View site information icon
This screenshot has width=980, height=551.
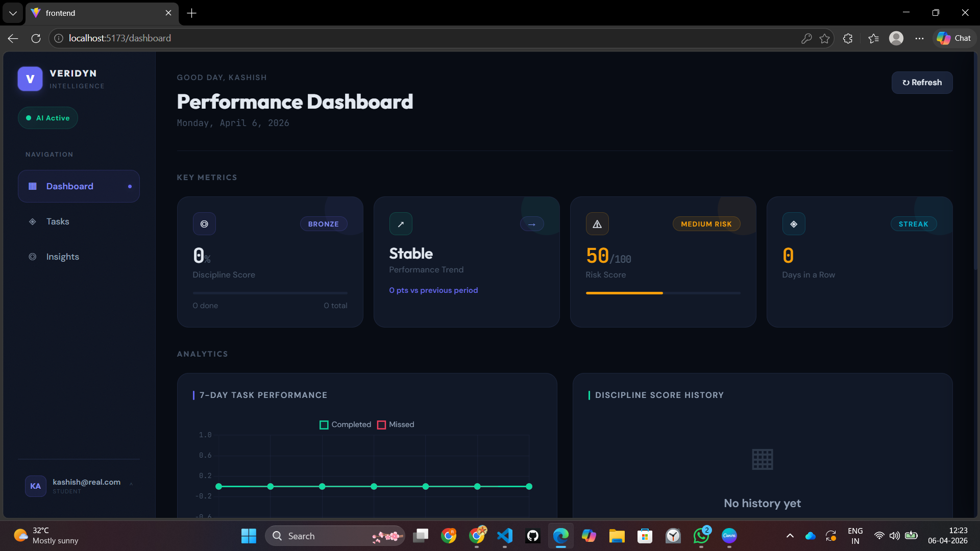59,38
